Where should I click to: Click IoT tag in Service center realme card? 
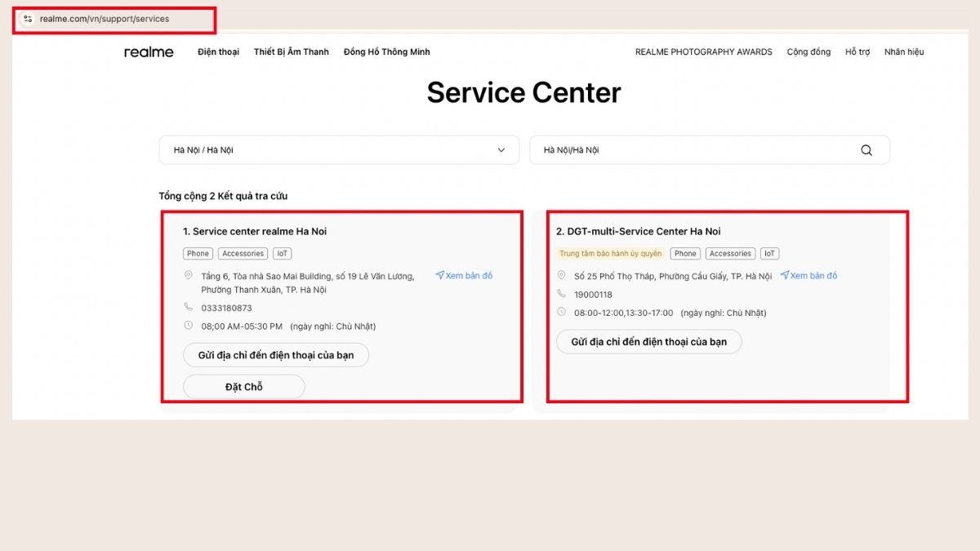click(283, 254)
